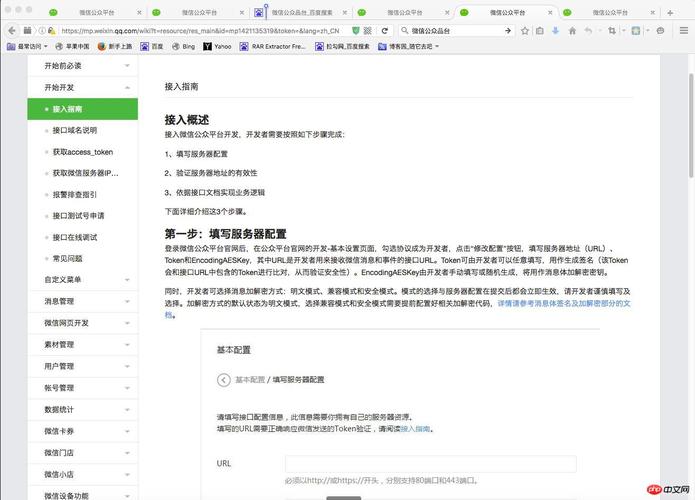This screenshot has width=695, height=500.
Task: Select 报警排查指引 in the sidebar
Action: pyautogui.click(x=74, y=195)
